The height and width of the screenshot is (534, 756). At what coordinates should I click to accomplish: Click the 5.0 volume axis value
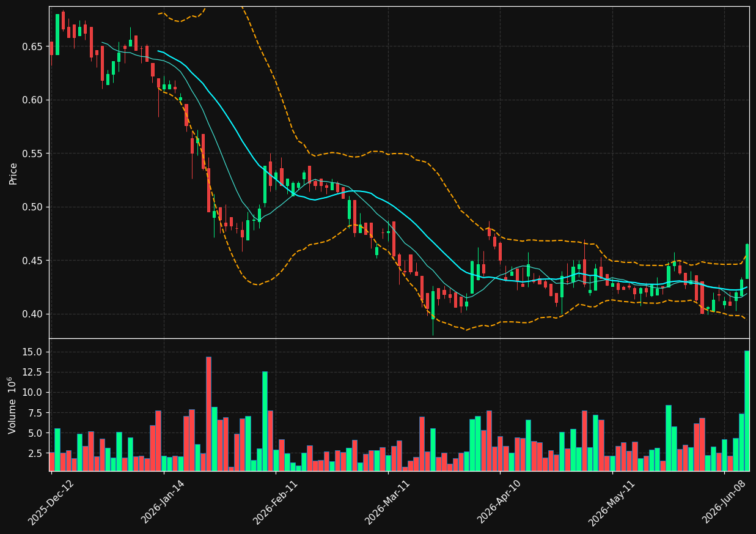tap(35, 433)
